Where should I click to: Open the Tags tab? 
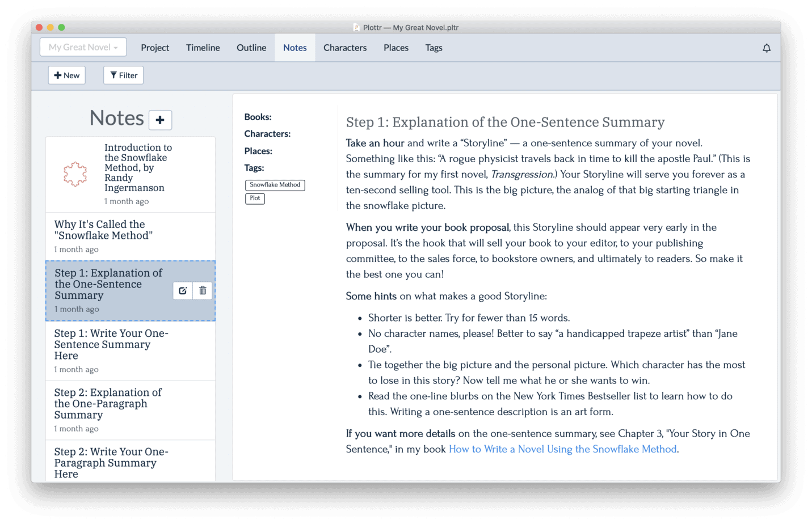click(x=434, y=48)
